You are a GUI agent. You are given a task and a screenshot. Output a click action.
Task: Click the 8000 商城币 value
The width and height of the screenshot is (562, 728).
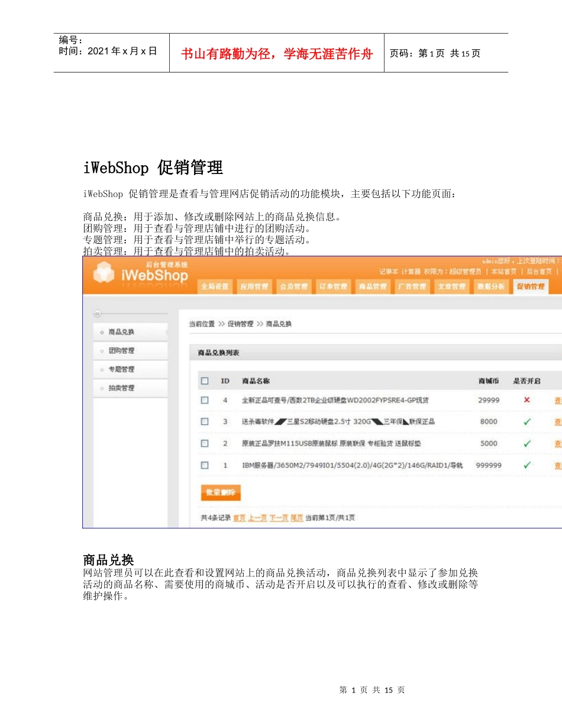489,421
